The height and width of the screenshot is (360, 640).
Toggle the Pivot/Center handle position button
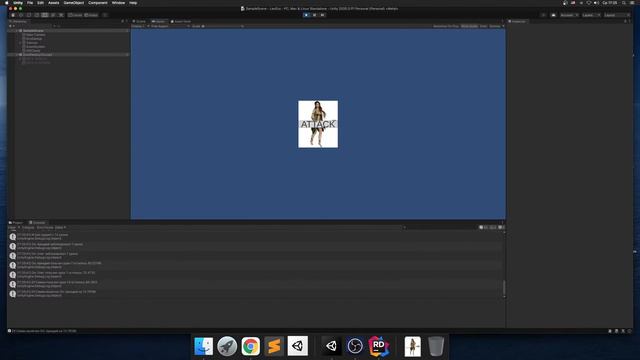click(75, 15)
